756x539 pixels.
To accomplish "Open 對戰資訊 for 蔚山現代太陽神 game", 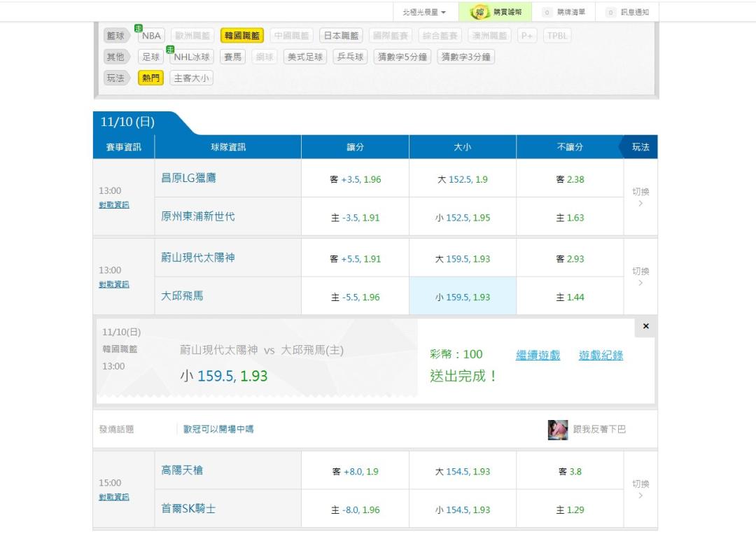I will point(114,284).
